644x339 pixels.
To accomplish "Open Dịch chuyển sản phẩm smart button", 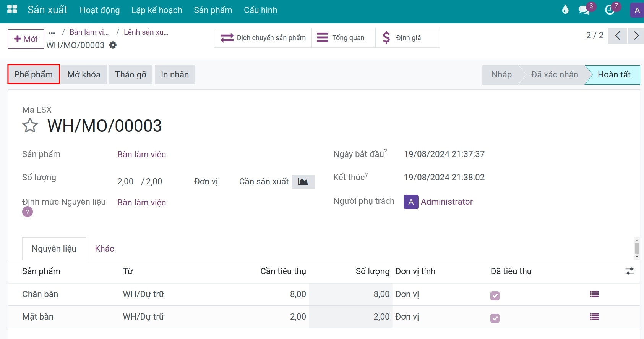I will [263, 38].
